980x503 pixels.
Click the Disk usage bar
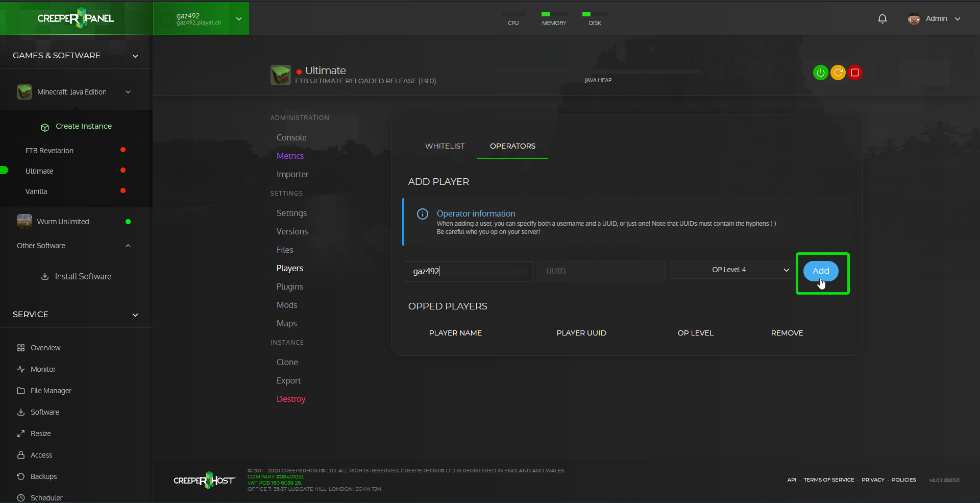coord(595,14)
